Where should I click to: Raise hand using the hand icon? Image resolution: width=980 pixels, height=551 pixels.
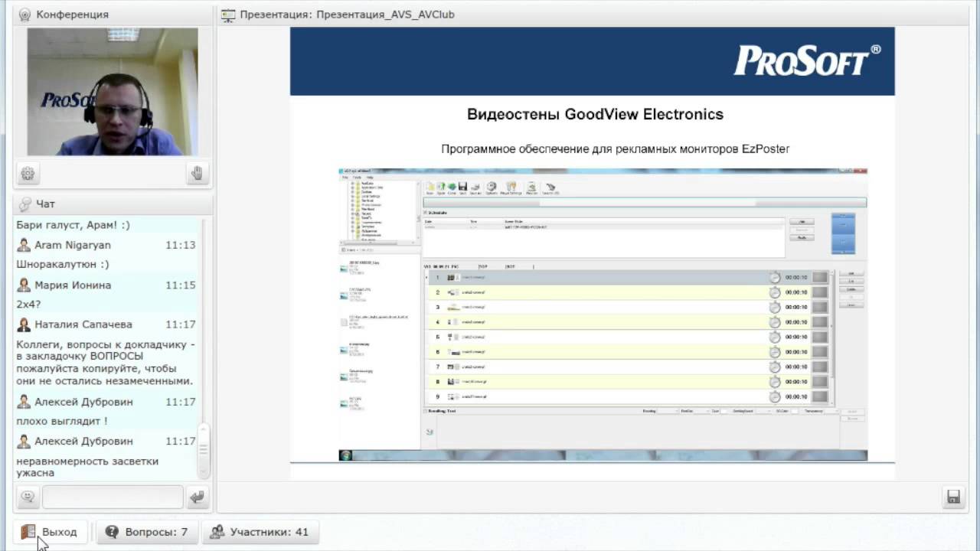[198, 174]
